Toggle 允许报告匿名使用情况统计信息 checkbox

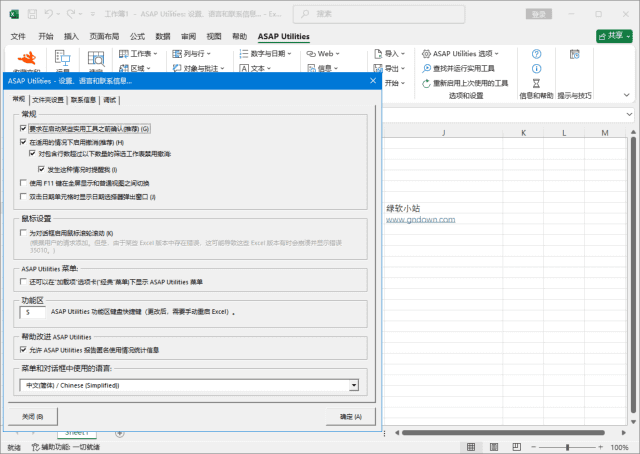coord(23,350)
